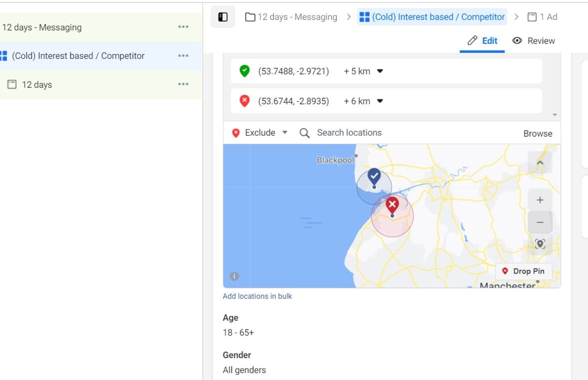Click breadcrumb chevron before 1 Ad
This screenshot has height=380, width=588.
coord(517,17)
